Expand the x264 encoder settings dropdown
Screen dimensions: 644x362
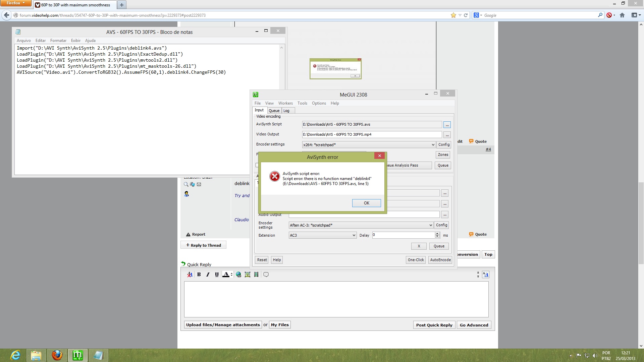tap(433, 145)
